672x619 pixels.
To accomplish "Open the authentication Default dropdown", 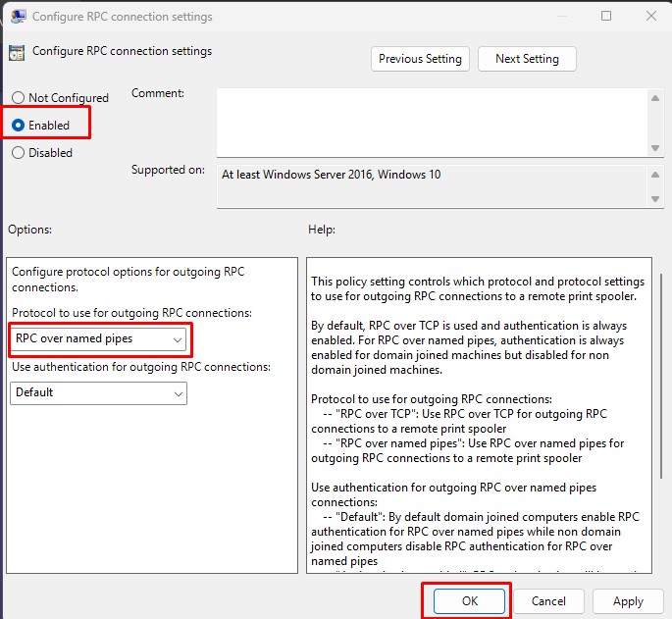I will (x=98, y=393).
